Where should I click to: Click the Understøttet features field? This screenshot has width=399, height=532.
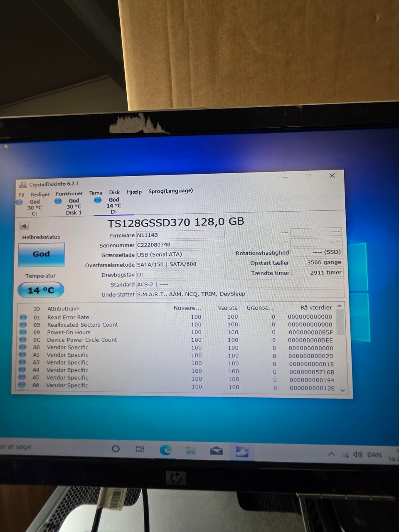[240, 294]
